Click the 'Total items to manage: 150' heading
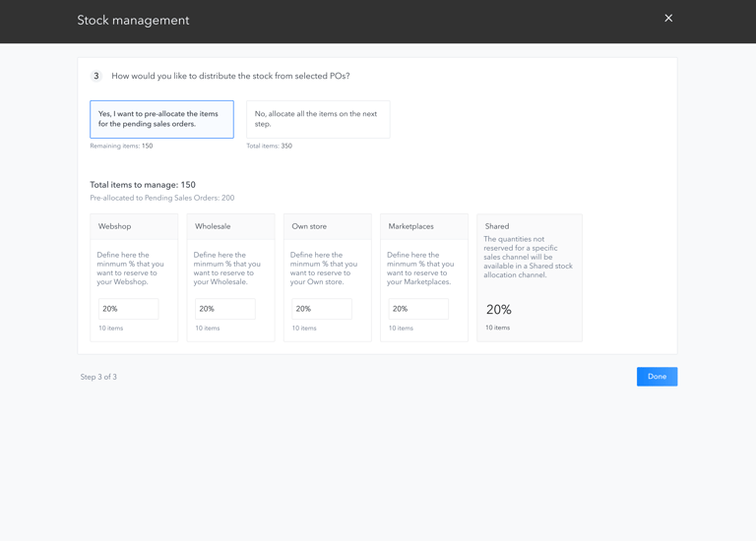 click(x=143, y=185)
